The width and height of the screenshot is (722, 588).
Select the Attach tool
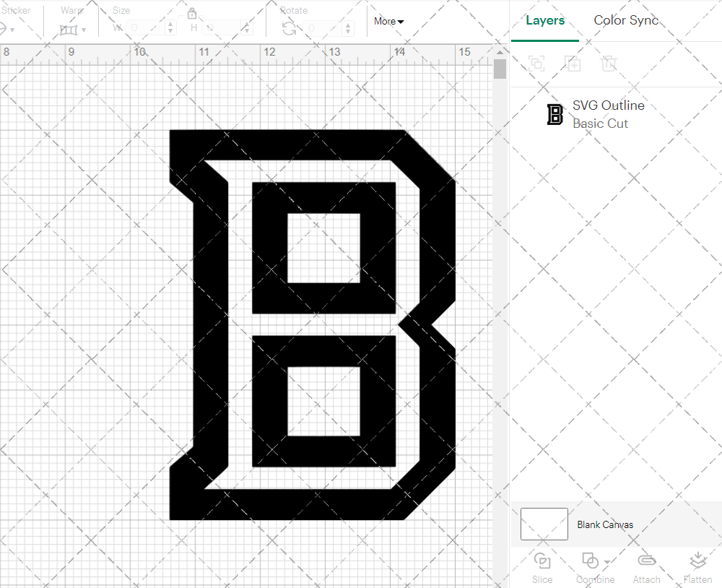tap(646, 567)
